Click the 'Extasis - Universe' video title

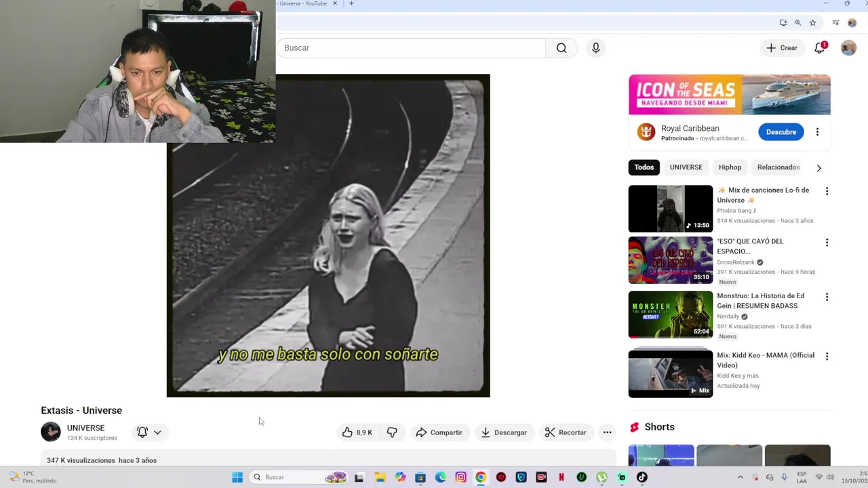coord(81,411)
